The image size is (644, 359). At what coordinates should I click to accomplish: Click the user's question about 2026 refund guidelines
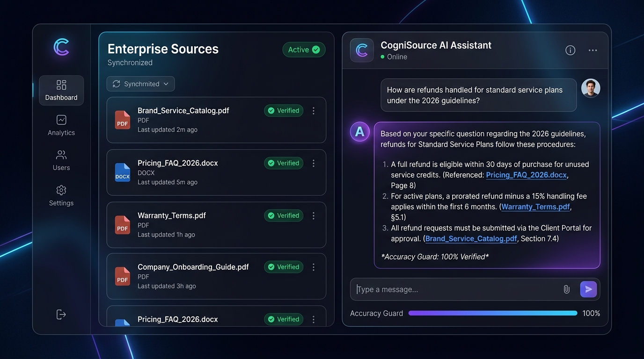tap(479, 95)
